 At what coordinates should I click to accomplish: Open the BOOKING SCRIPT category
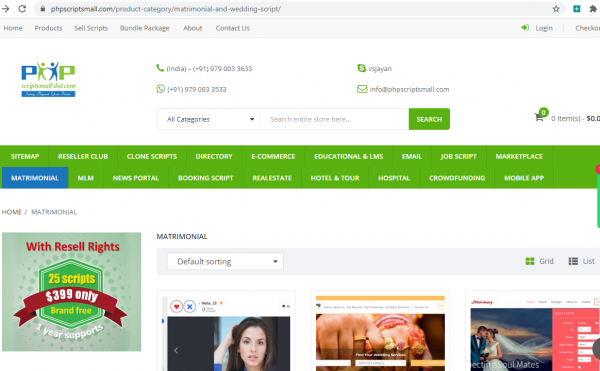pyautogui.click(x=205, y=178)
